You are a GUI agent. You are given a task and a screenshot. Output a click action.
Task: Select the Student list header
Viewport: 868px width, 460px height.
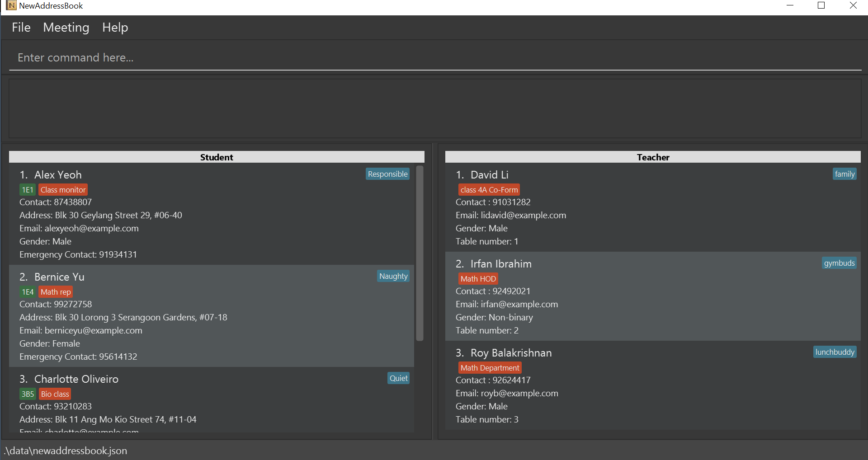pos(217,157)
